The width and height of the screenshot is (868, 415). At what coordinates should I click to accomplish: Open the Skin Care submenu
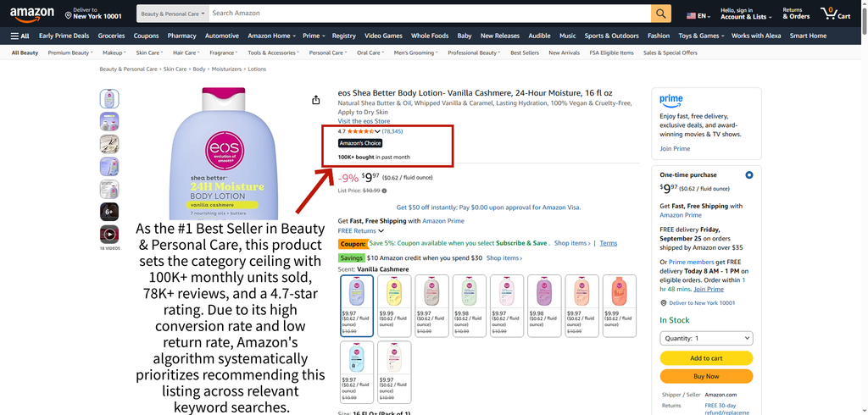pyautogui.click(x=149, y=53)
